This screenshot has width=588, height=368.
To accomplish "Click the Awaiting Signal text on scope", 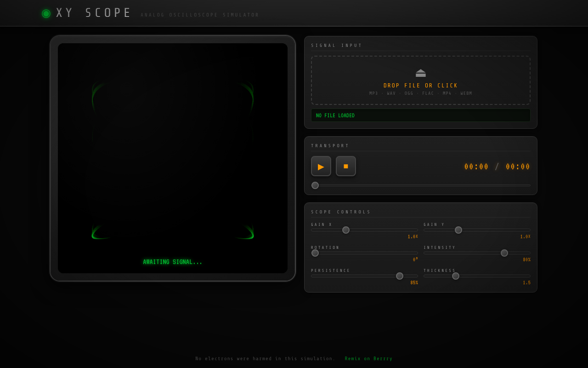I will coord(173,262).
